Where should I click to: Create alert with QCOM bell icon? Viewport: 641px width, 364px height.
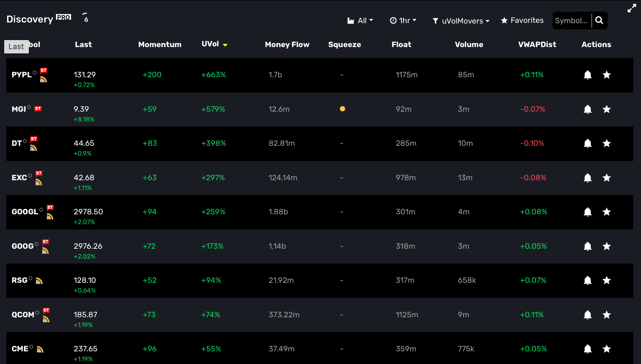point(588,315)
